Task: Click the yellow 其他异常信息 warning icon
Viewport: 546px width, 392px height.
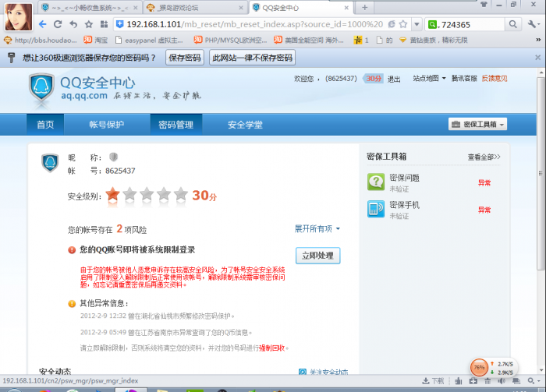Action: (72, 304)
